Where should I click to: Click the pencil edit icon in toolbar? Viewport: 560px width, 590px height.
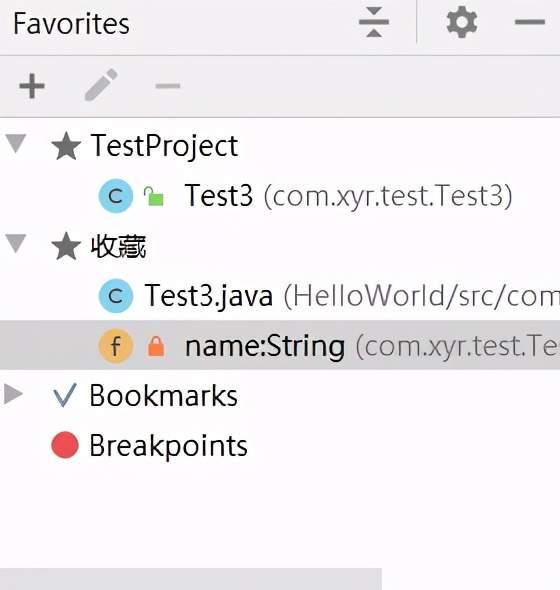(101, 85)
